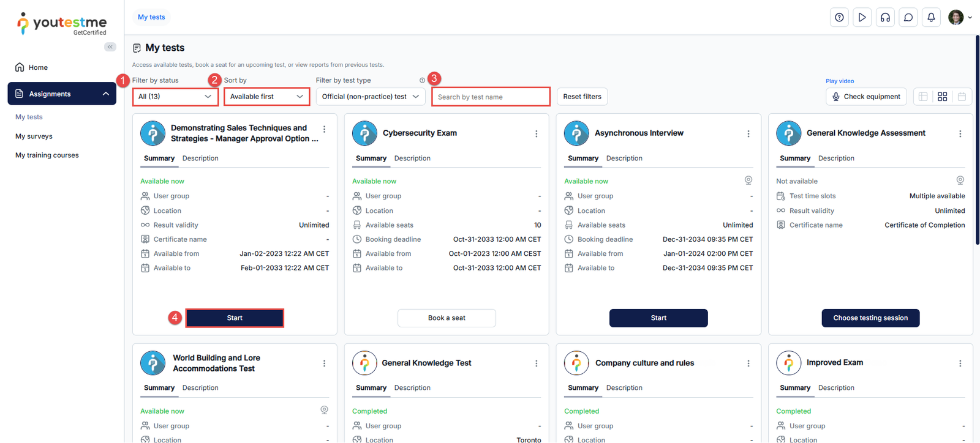Open the Official (non-practice) test dropdown
980x443 pixels.
click(x=370, y=97)
